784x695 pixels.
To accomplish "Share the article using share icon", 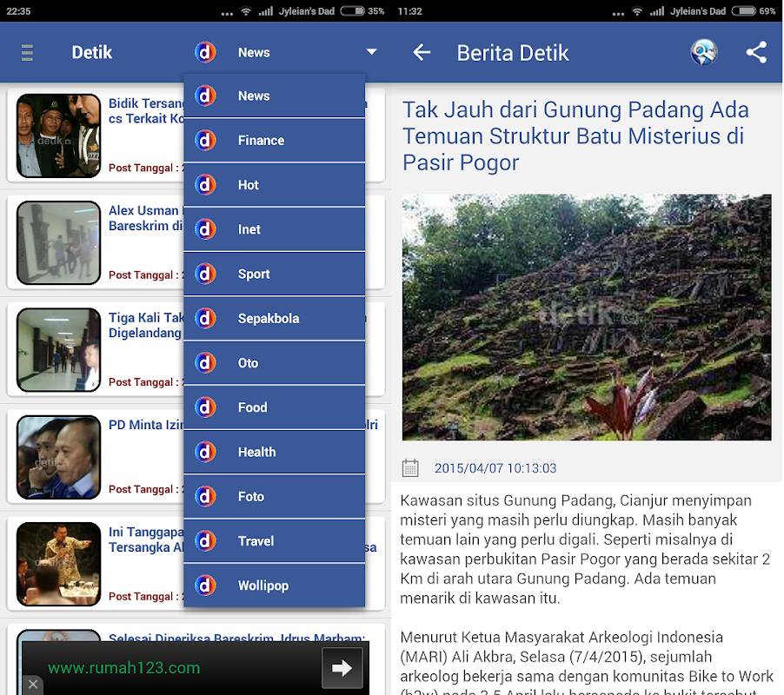I will 756,52.
